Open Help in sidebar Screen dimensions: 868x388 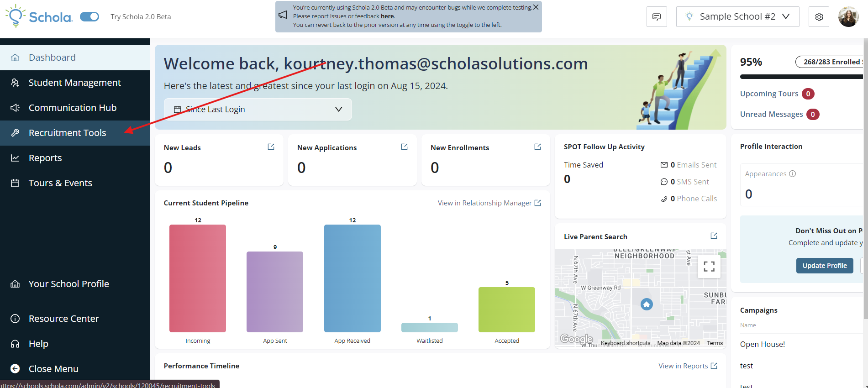point(75,344)
